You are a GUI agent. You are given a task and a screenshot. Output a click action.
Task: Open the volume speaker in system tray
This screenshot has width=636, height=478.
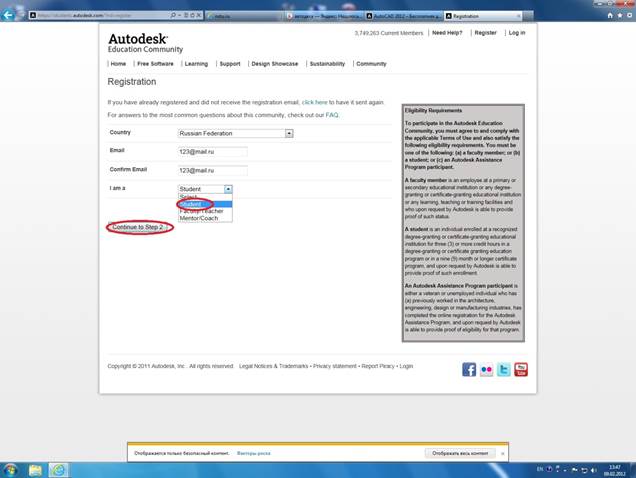coord(594,470)
